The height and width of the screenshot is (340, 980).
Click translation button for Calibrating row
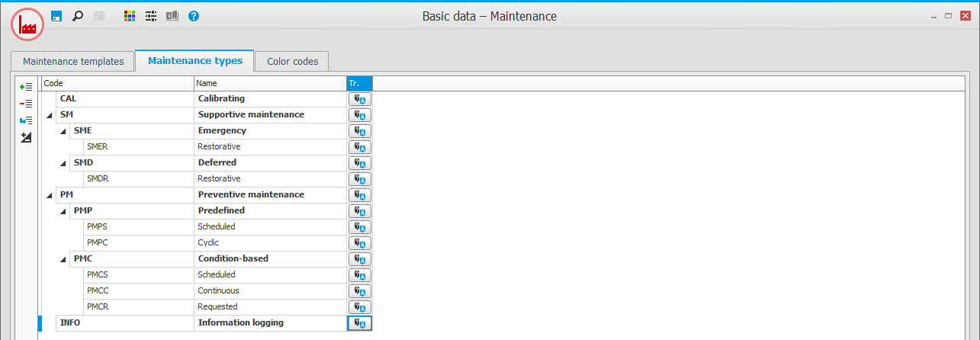[359, 99]
